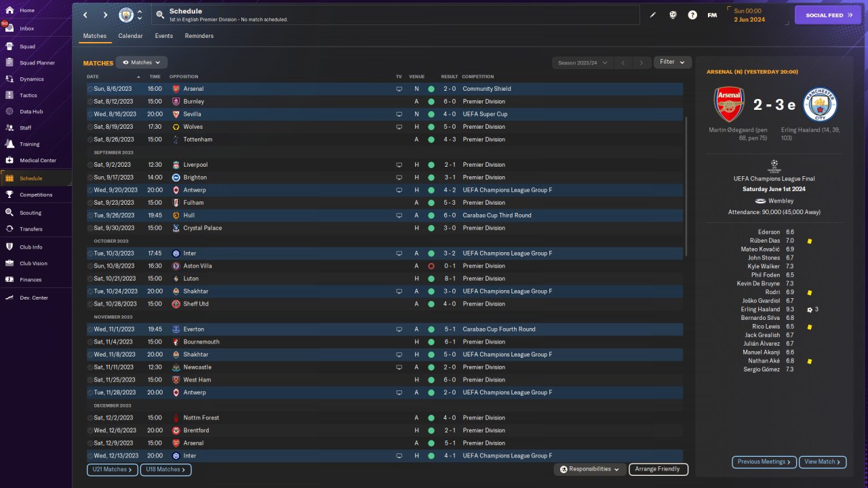Open Competitions in the sidebar
868x488 pixels.
click(x=36, y=195)
